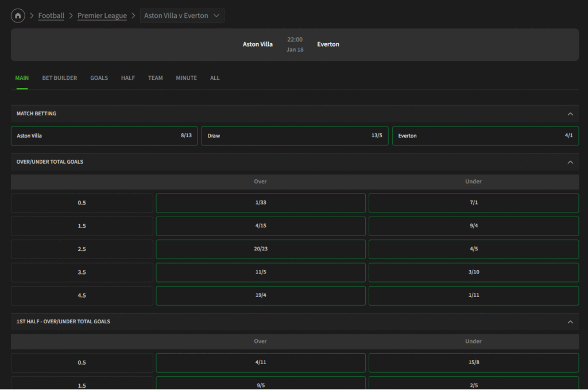Collapse the Over/Under Total Goals section
This screenshot has height=390, width=588.
[570, 162]
